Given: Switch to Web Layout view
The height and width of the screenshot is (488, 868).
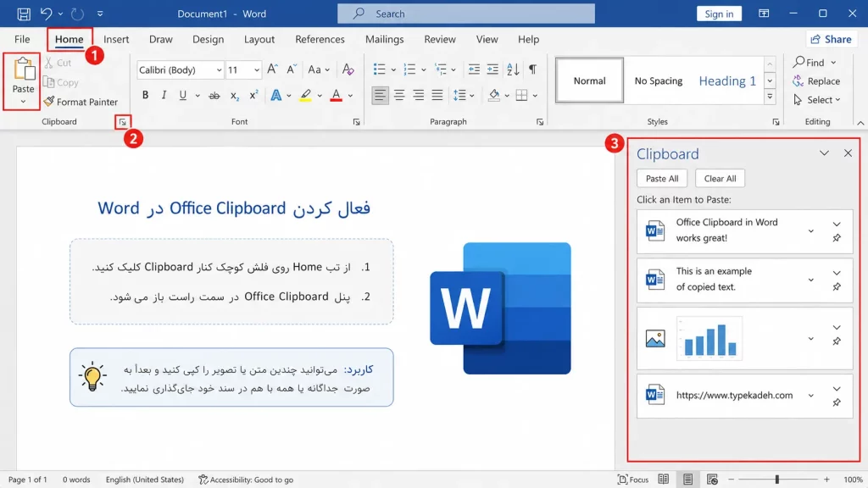Looking at the screenshot, I should [x=712, y=480].
